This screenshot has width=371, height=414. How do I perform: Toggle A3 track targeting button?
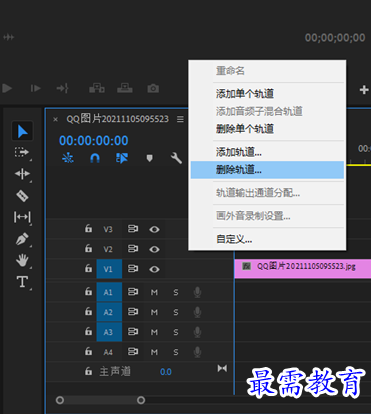[109, 332]
